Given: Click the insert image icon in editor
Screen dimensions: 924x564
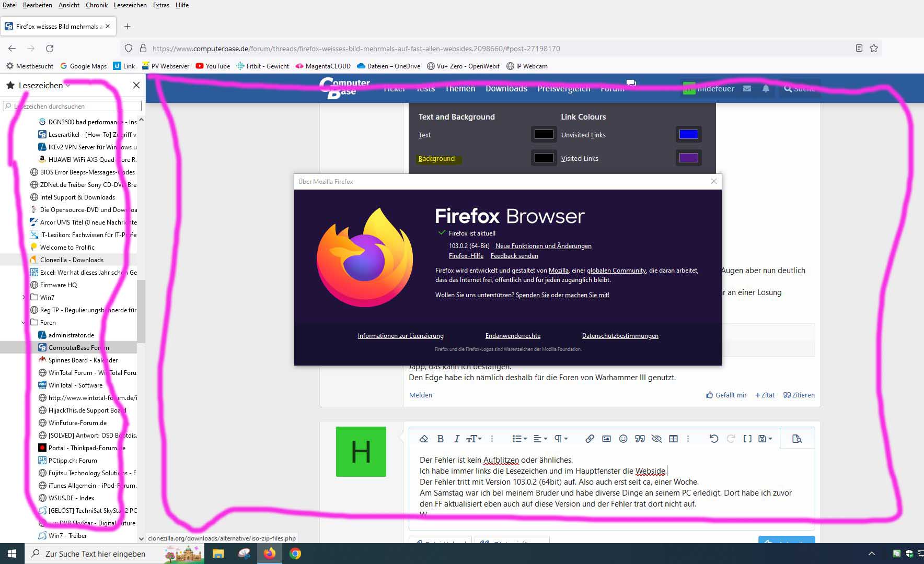Looking at the screenshot, I should (x=606, y=439).
